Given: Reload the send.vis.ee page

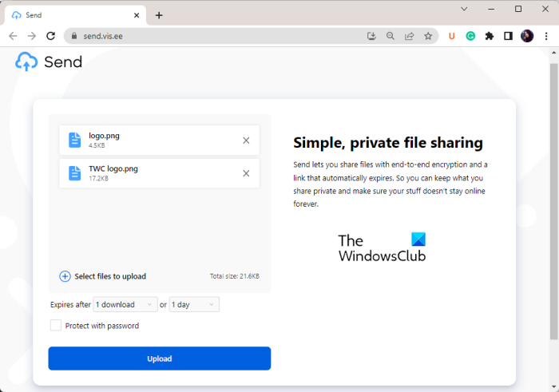Looking at the screenshot, I should (x=50, y=36).
